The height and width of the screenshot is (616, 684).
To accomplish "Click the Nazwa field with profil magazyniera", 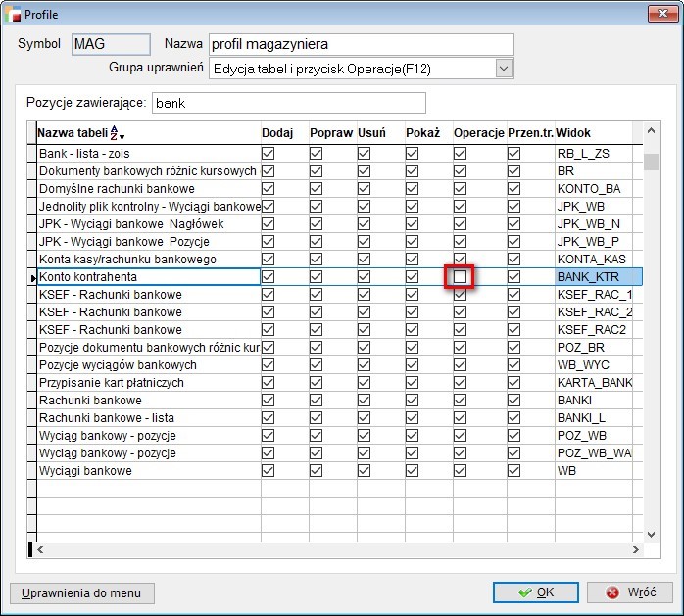I will (x=362, y=44).
